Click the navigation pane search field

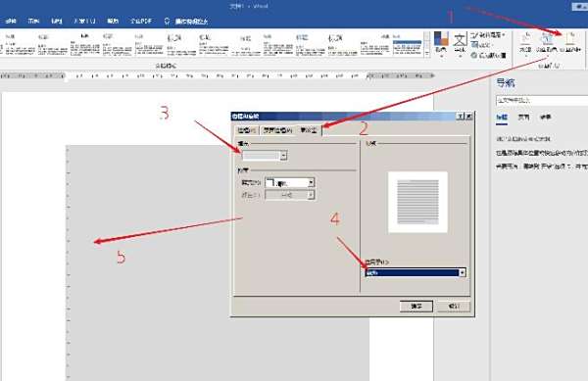pos(542,100)
